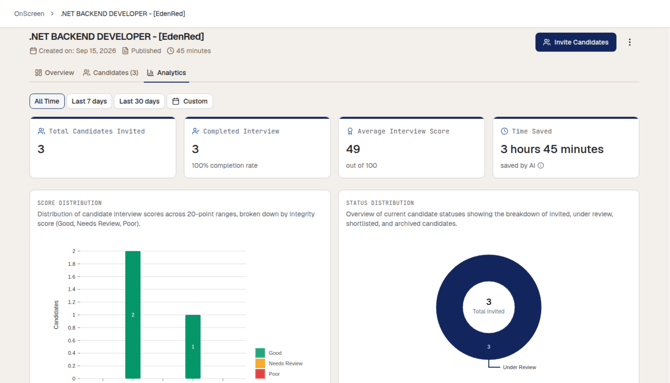Click the user-check icon in Completed Interview

(x=196, y=131)
